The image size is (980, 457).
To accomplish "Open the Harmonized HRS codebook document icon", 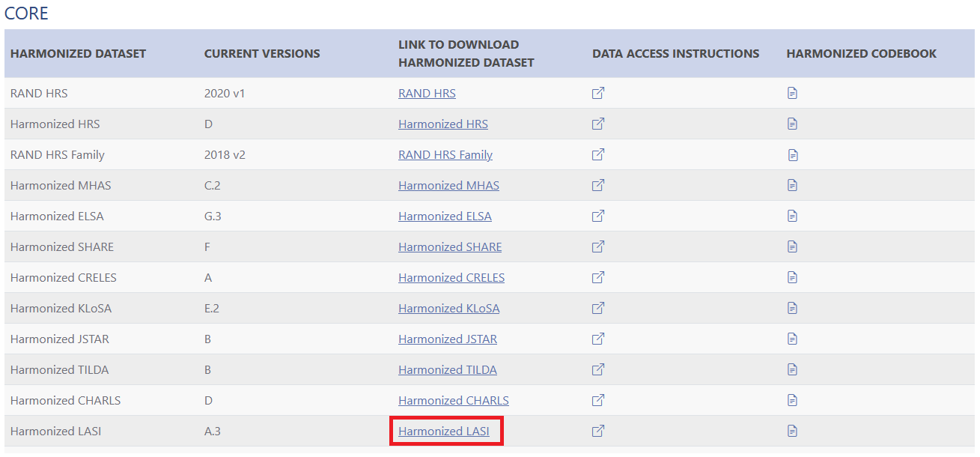I will pyautogui.click(x=792, y=124).
